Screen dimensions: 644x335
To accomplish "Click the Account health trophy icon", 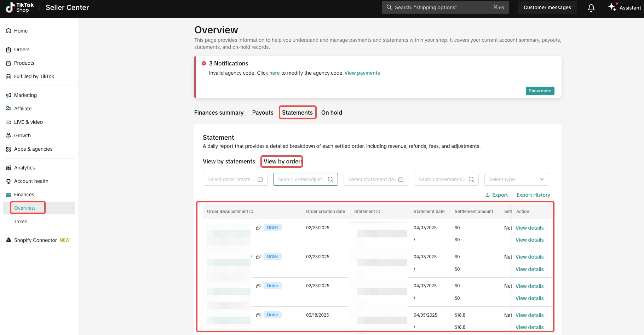I will [x=8, y=181].
